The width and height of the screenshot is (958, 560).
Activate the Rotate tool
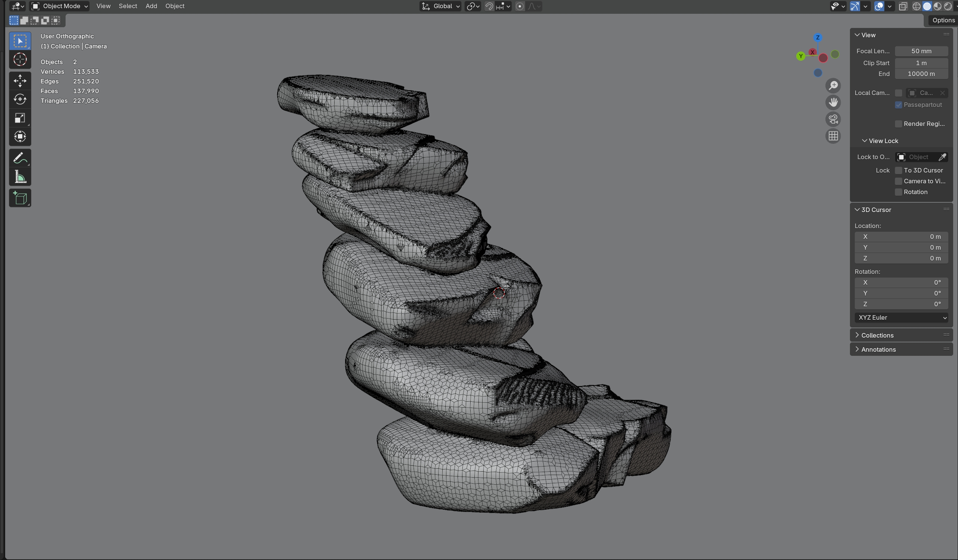(x=20, y=99)
